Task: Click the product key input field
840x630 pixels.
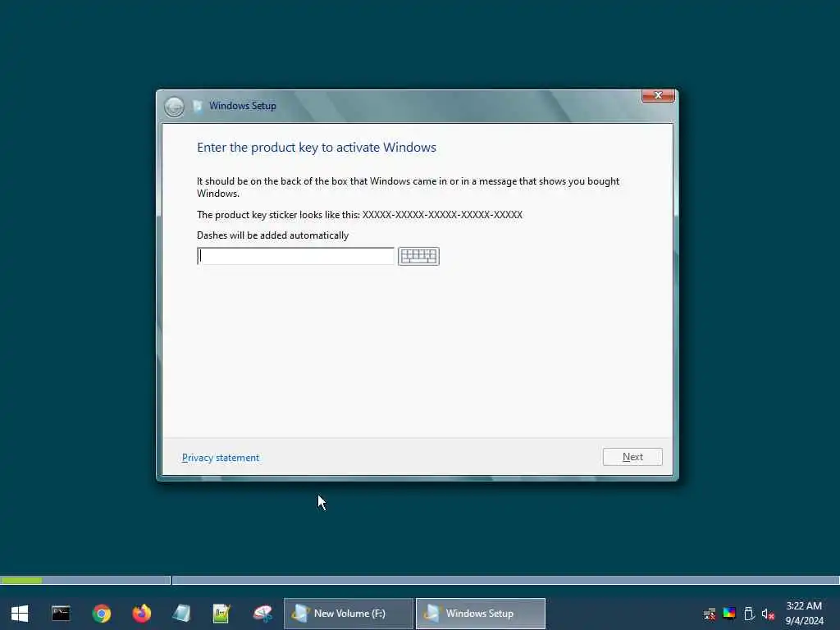Action: pyautogui.click(x=295, y=256)
